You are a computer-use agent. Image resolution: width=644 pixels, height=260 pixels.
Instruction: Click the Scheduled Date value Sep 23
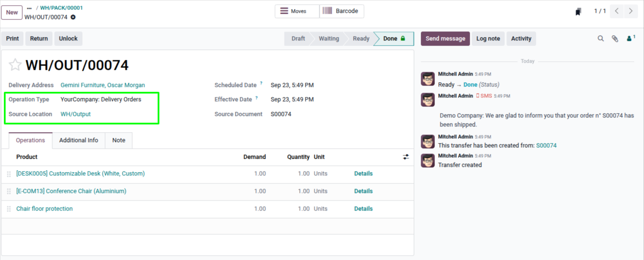[292, 85]
